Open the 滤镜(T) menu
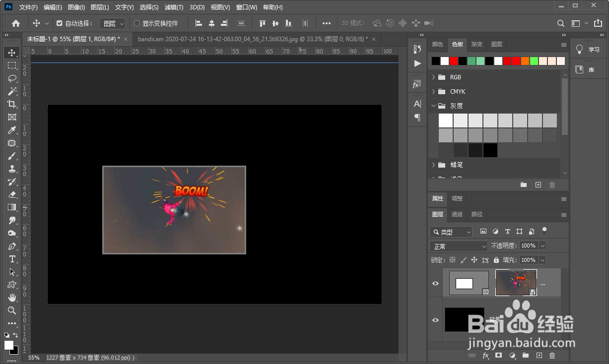 pyautogui.click(x=174, y=7)
